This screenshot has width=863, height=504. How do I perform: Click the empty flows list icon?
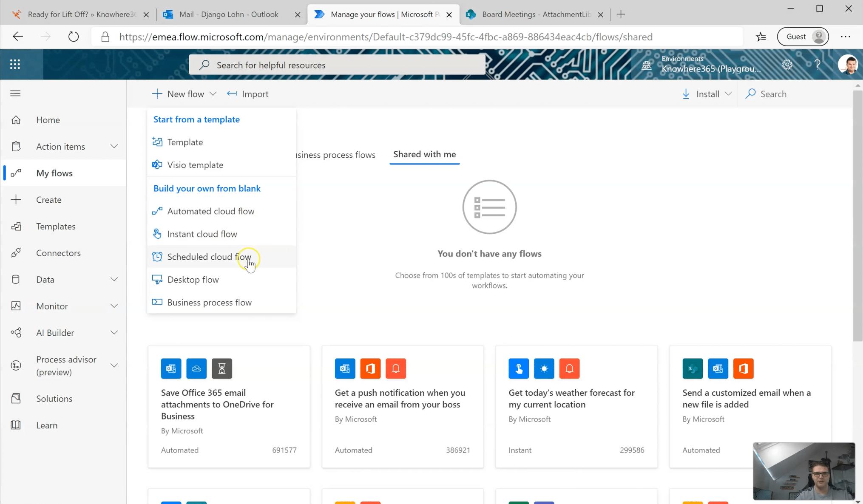coord(489,207)
